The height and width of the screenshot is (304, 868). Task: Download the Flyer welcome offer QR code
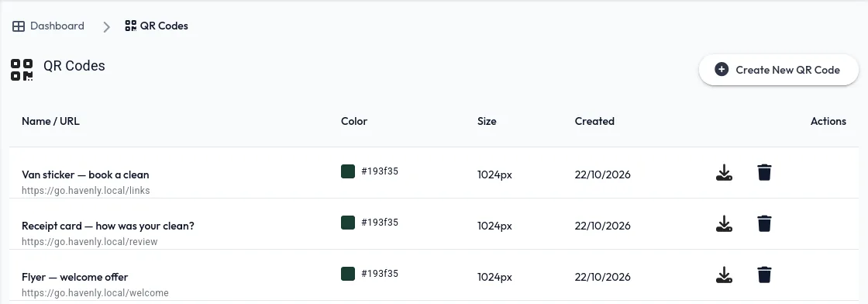coord(724,275)
